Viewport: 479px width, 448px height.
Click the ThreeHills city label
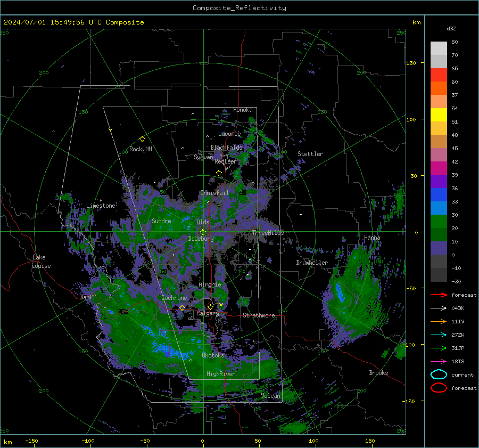point(268,233)
